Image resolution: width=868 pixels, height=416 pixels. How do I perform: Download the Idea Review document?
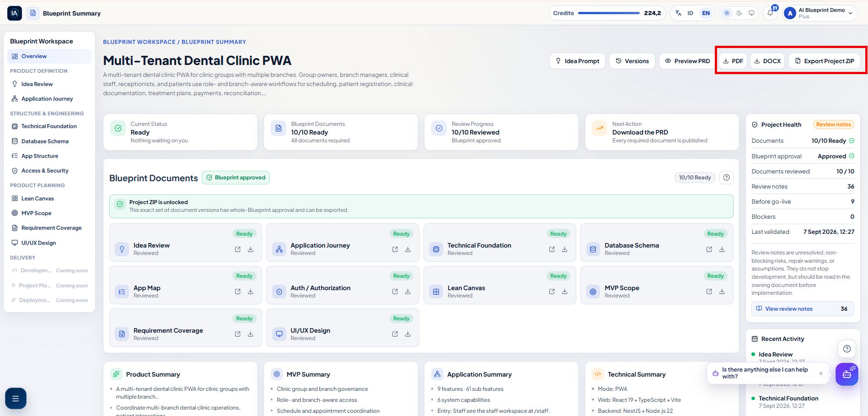click(251, 249)
